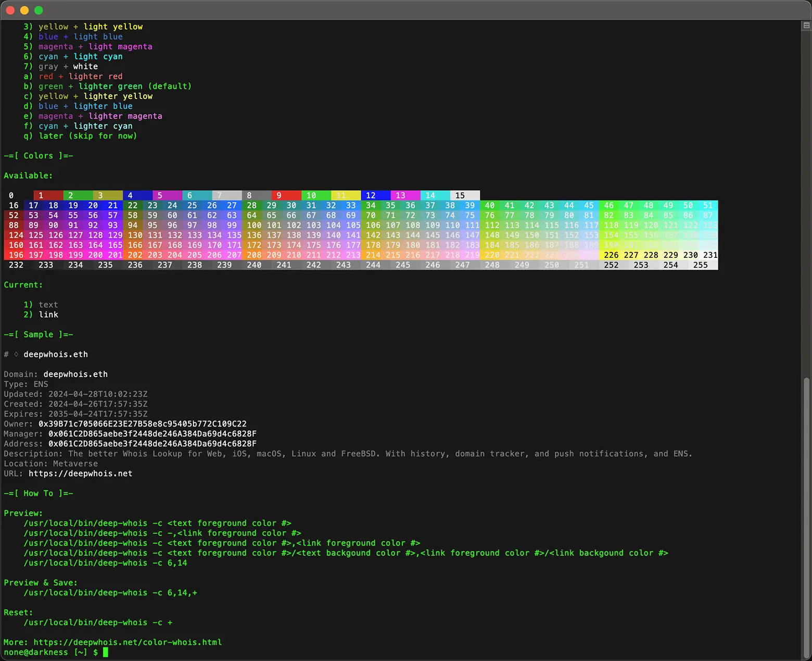Select color swatch 10 green in top row
This screenshot has width=812, height=661.
click(x=311, y=195)
